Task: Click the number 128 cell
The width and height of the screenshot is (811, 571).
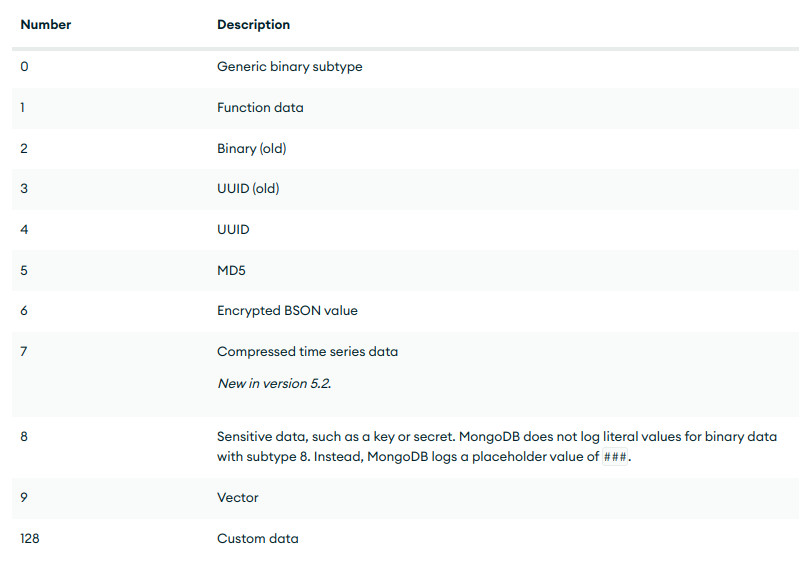Action: coord(29,538)
